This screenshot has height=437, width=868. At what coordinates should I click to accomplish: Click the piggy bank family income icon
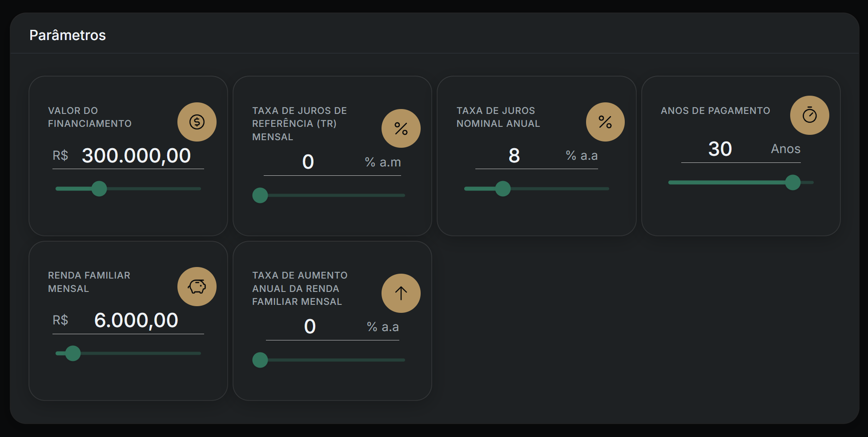click(197, 287)
